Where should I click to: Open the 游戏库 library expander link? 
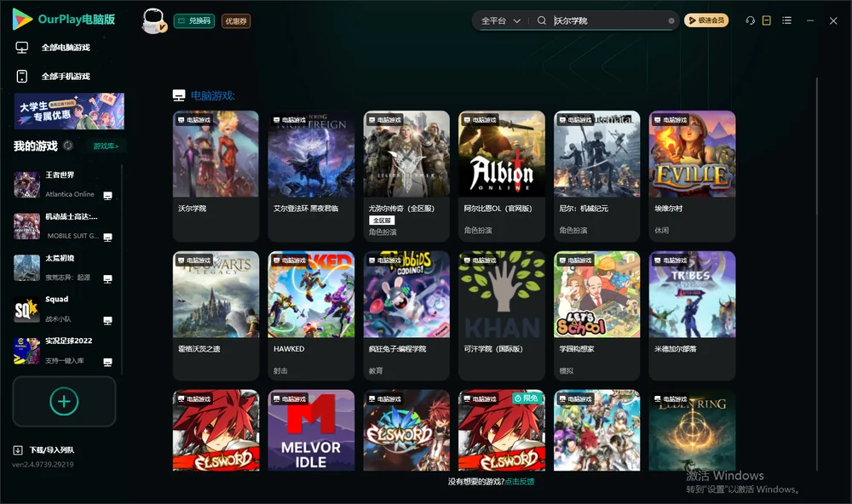pos(106,146)
